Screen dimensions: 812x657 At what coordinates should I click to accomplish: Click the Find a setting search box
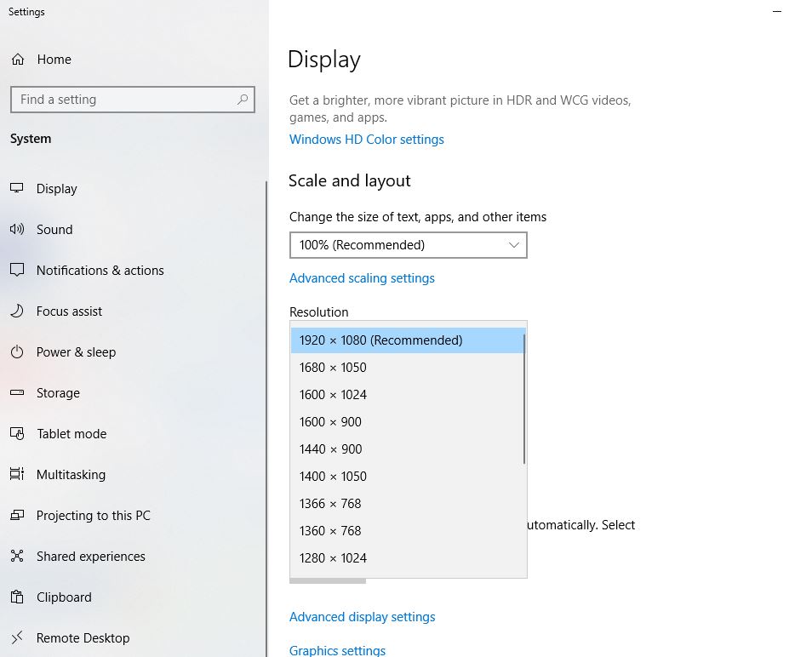pyautogui.click(x=123, y=100)
